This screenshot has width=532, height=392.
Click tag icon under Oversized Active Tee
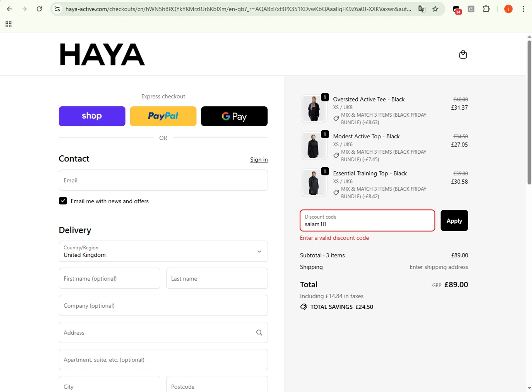336,118
